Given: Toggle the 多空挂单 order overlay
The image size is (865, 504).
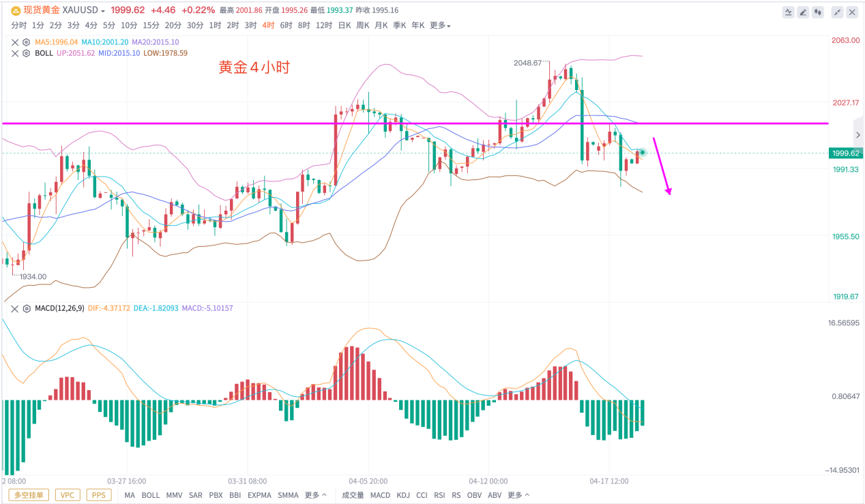Looking at the screenshot, I should point(29,495).
